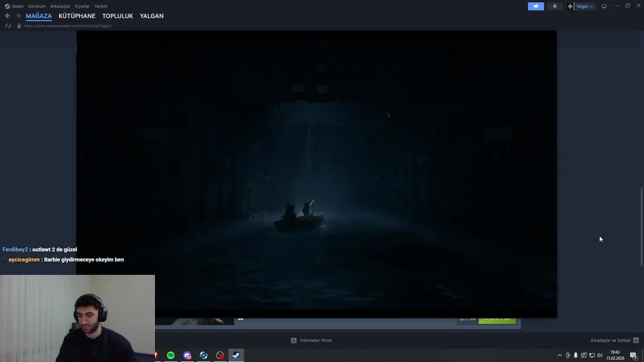
Task: Open Discord from the taskbar
Action: pyautogui.click(x=187, y=355)
